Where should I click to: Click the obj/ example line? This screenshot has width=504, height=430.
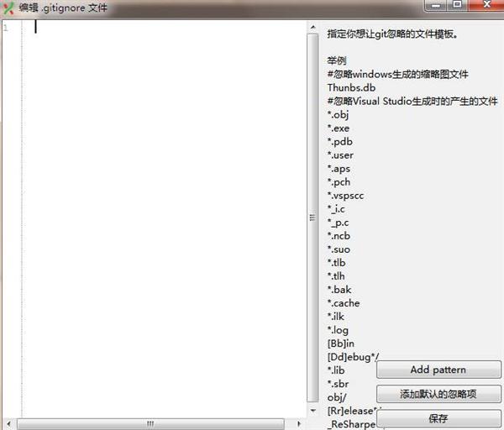[x=337, y=398]
